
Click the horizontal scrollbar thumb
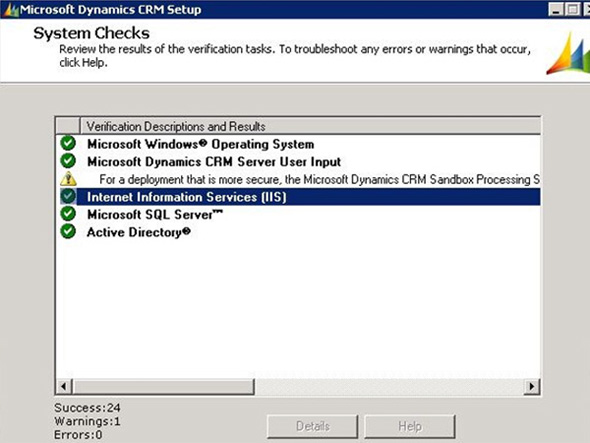click(163, 387)
